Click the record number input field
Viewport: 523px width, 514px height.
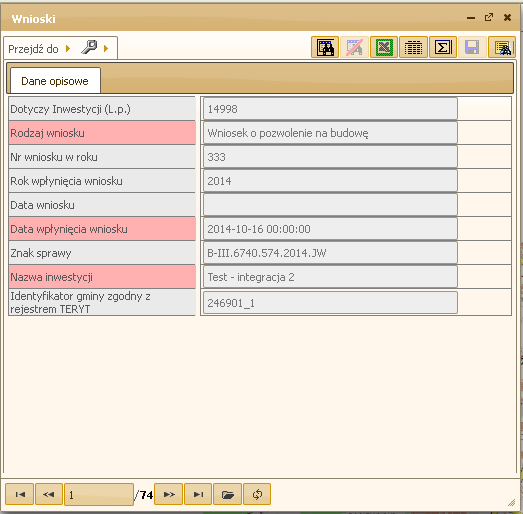99,494
